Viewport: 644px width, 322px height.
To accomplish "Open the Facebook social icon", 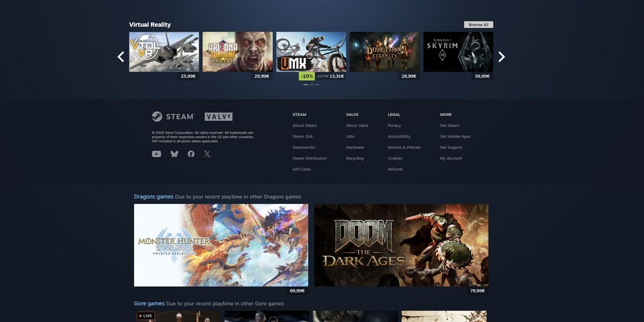I will click(191, 154).
